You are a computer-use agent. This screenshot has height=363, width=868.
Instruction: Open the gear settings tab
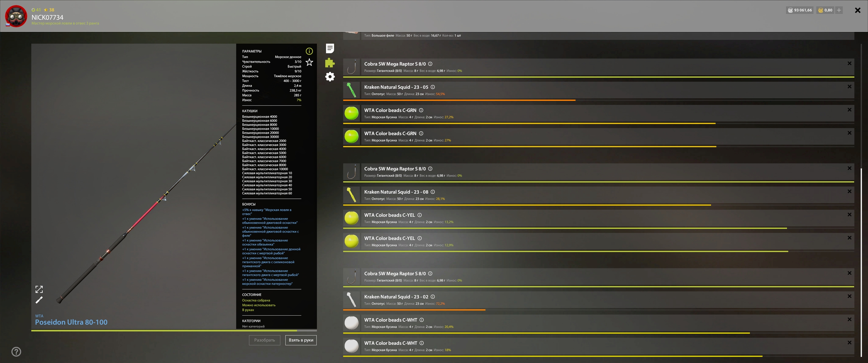point(330,77)
